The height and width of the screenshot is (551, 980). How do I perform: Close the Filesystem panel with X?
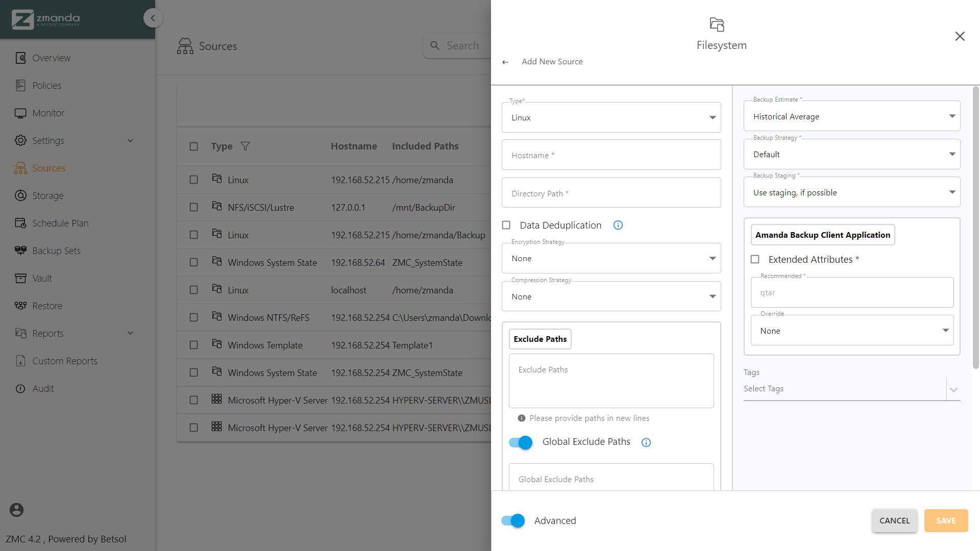pos(960,36)
